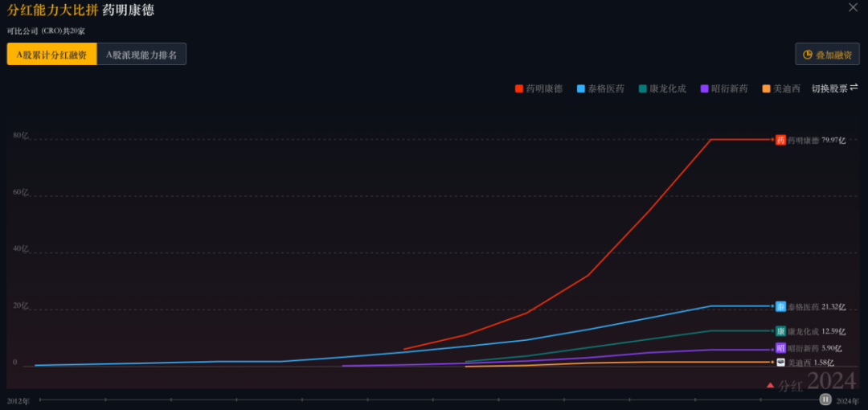Screen dimensions: 868x410
Task: Click the 20亿 axis label
Action: 20,305
